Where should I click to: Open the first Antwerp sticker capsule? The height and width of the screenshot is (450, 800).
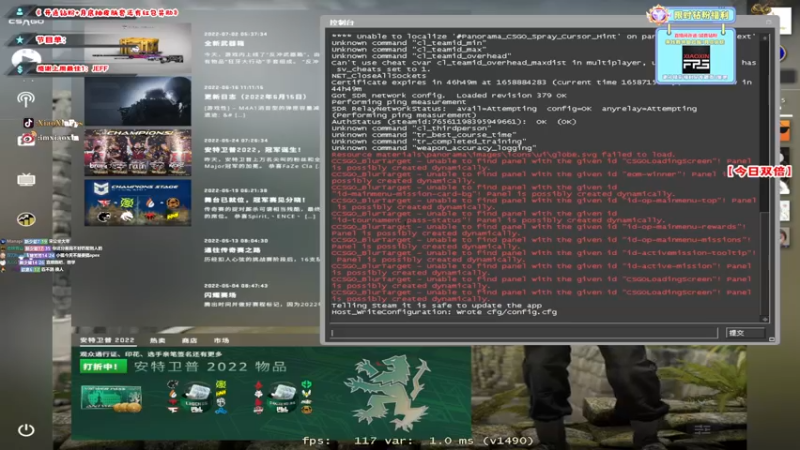point(196,397)
